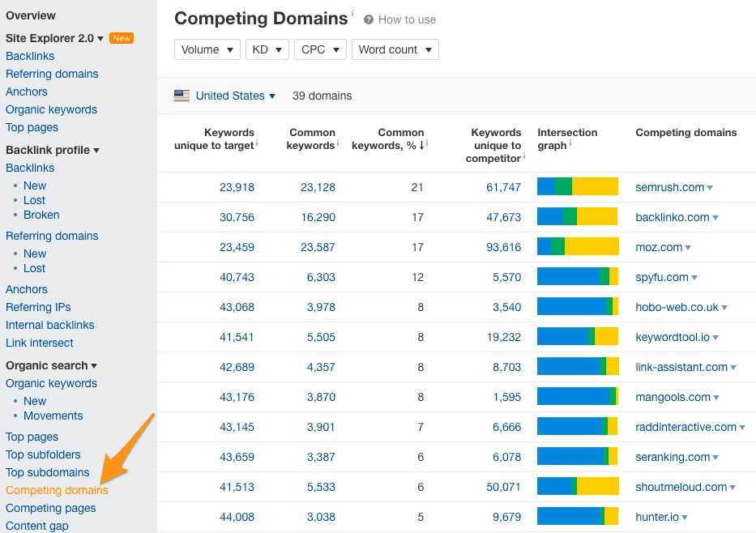Click the 23,918 unique keywords value
Image resolution: width=756 pixels, height=533 pixels.
(x=237, y=187)
